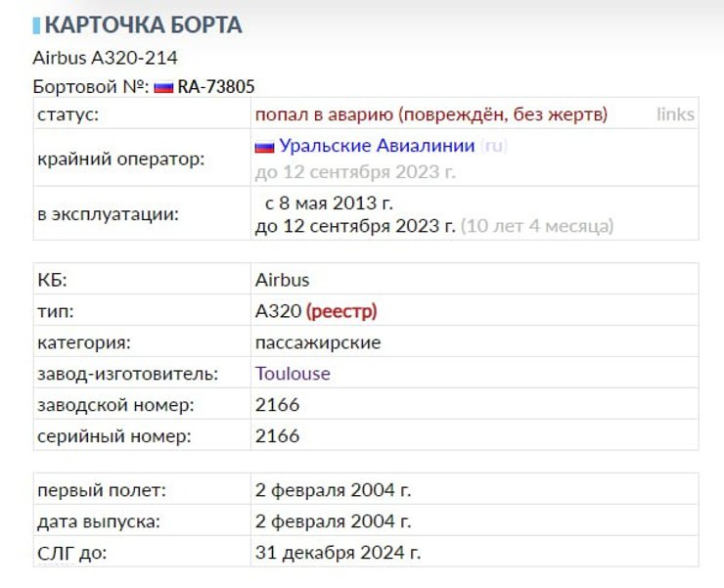Click the 'тип:' label
This screenshot has height=588, width=724.
(56, 311)
